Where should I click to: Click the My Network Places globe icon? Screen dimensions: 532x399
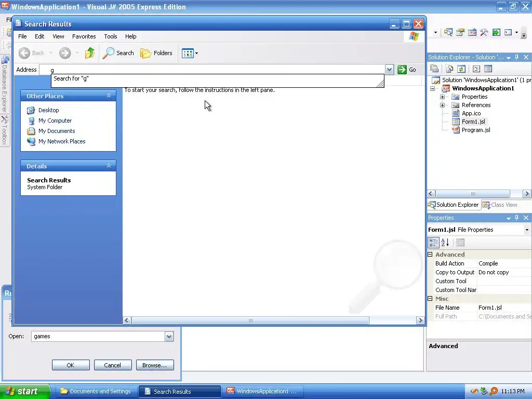[x=31, y=141]
